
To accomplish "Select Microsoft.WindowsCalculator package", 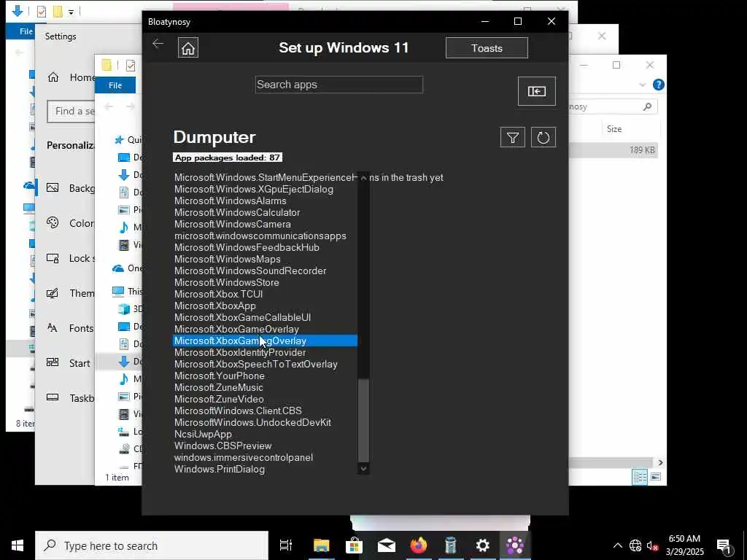I will [237, 213].
